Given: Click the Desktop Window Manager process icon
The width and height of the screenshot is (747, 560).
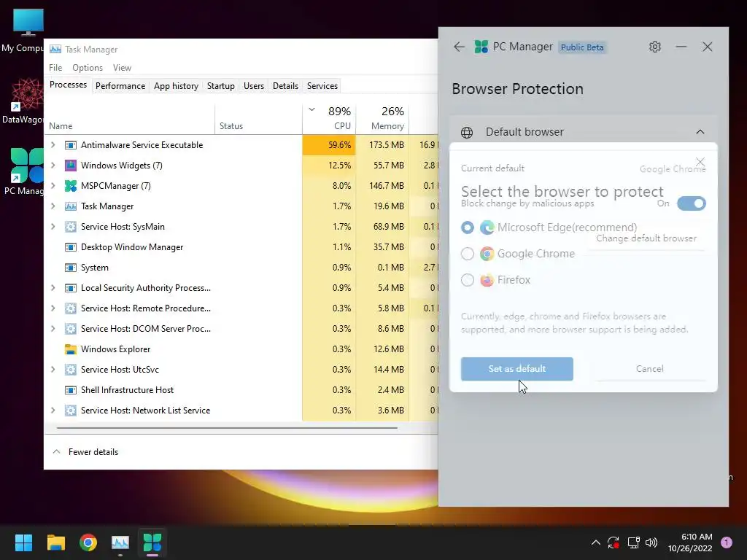Looking at the screenshot, I should [x=71, y=248].
